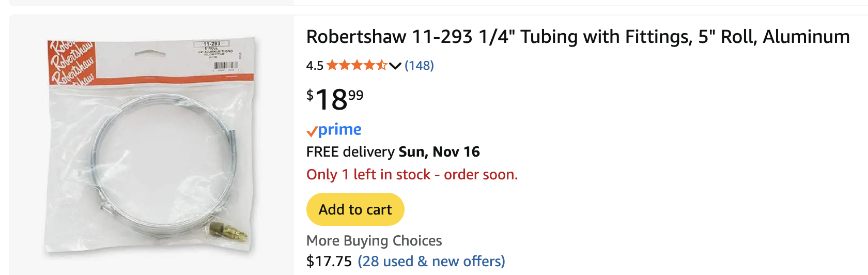This screenshot has width=868, height=275.
Task: Click the $18.99 price
Action: (x=335, y=99)
